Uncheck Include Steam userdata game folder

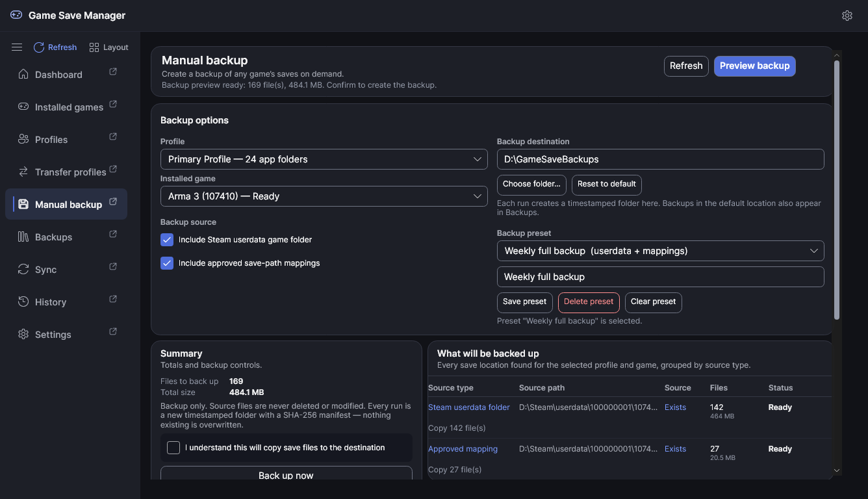167,240
